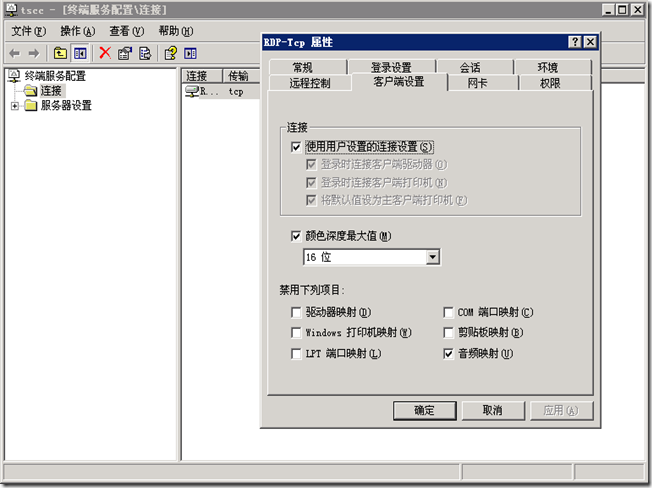Check LPT 端口映射 checkbox

click(296, 354)
